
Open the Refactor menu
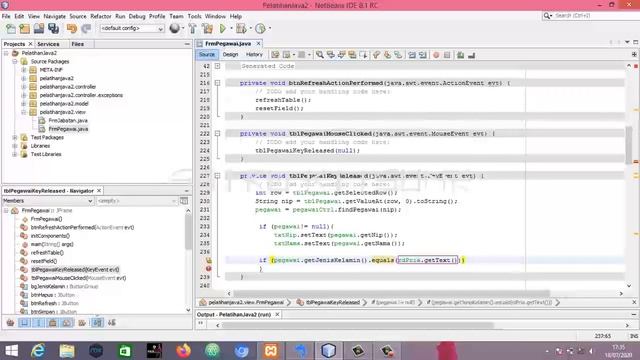click(x=101, y=16)
